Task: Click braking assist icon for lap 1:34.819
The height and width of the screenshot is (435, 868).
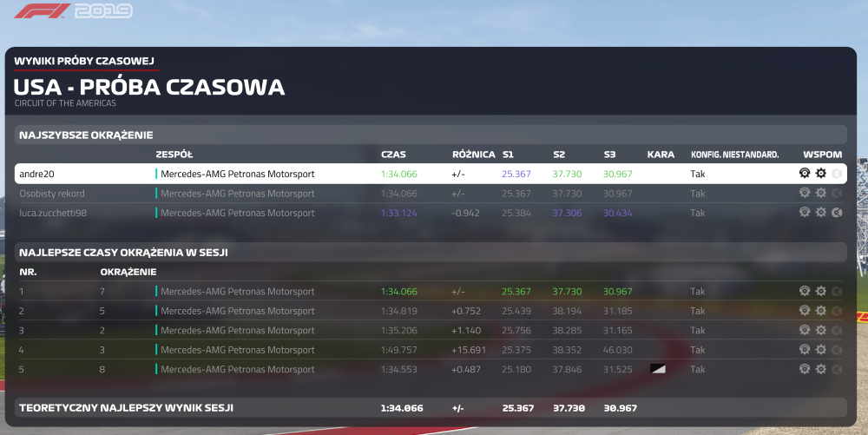Action: pos(837,311)
